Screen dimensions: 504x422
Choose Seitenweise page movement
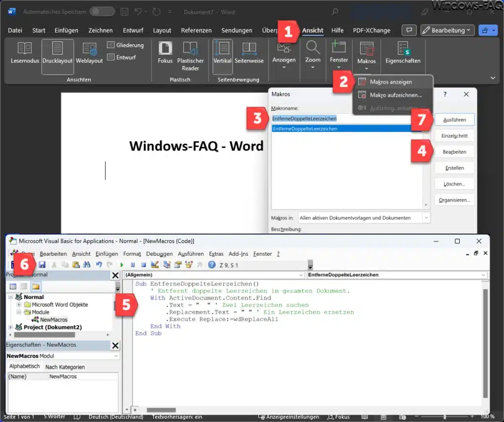click(249, 53)
